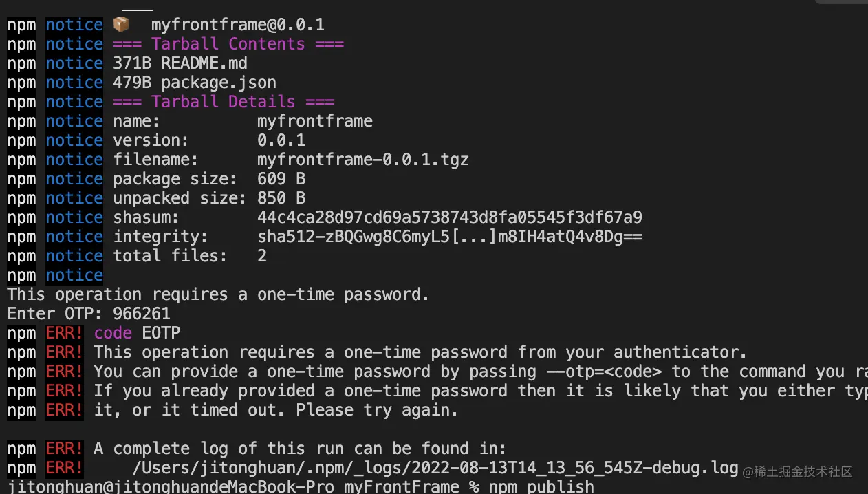Click the watermark at bottom right
868x494 pixels.
click(798, 472)
